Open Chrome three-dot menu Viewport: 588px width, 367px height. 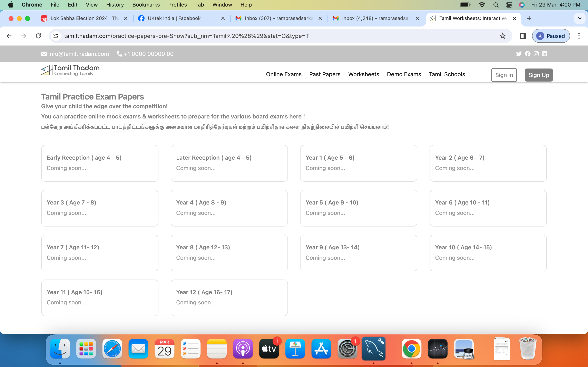(x=579, y=36)
